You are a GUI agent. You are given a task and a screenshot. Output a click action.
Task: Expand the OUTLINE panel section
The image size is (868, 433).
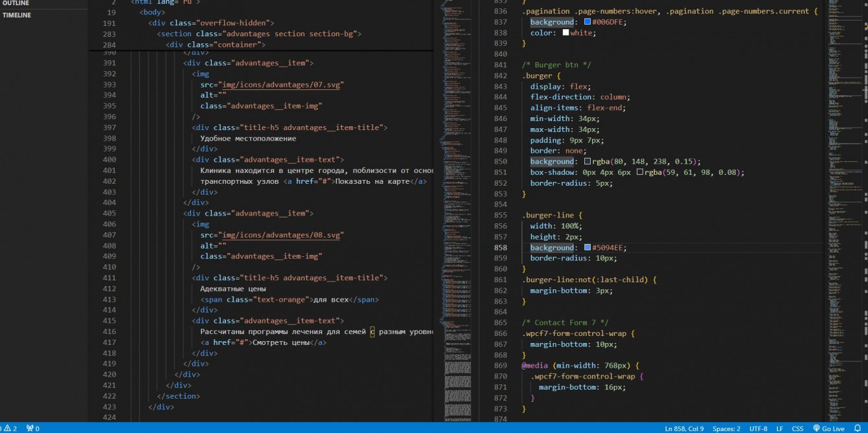click(x=16, y=3)
